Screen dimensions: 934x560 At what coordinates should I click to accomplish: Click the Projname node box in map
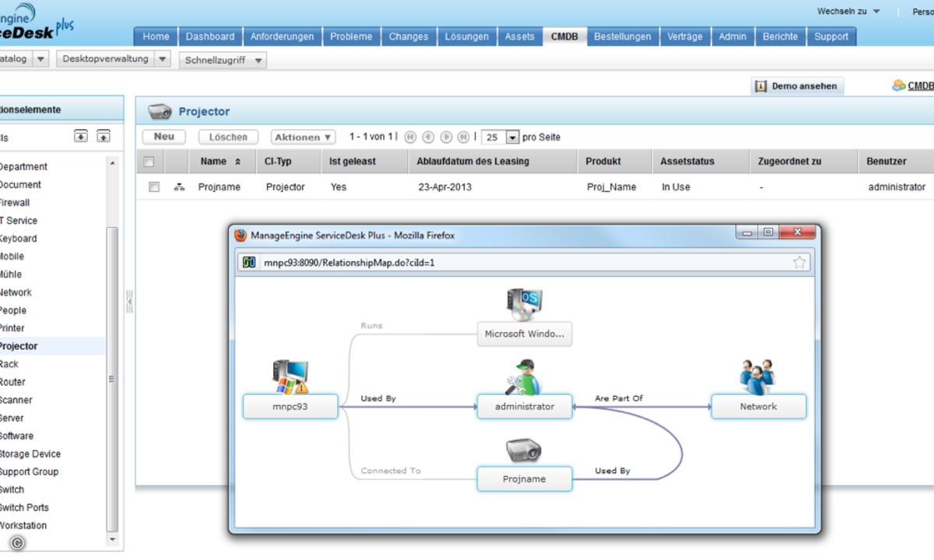(x=525, y=479)
